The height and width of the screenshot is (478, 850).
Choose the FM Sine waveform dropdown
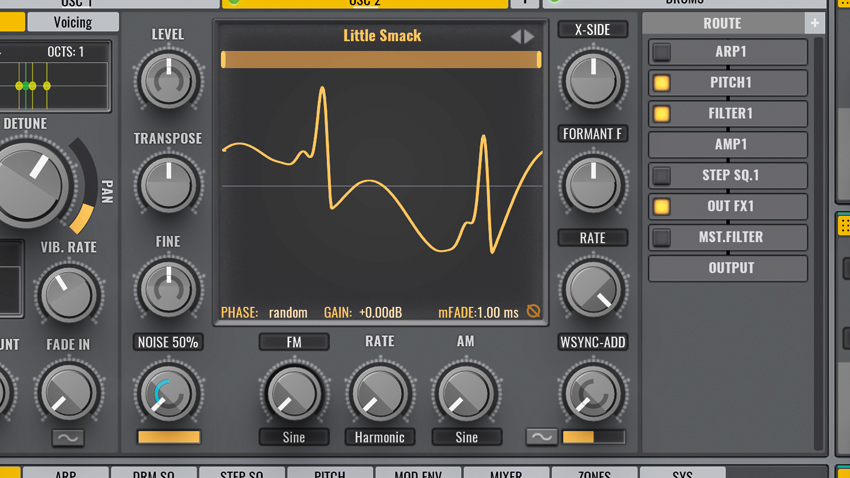click(x=294, y=437)
